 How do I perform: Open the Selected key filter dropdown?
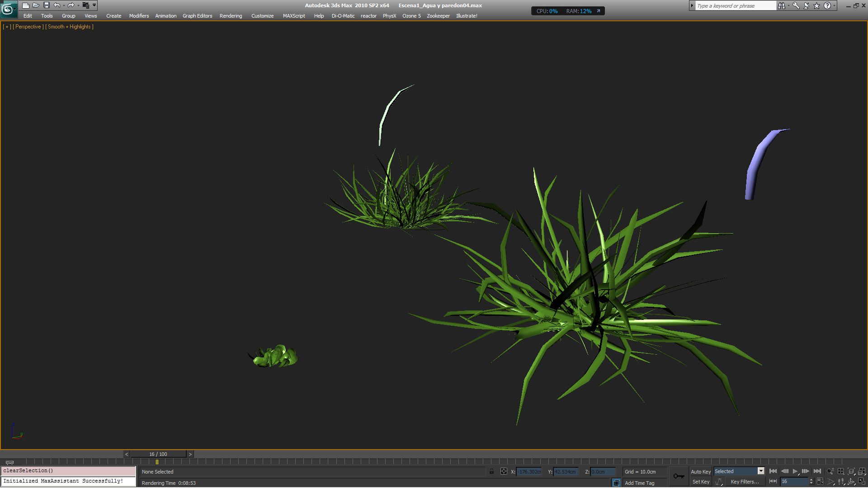point(761,471)
